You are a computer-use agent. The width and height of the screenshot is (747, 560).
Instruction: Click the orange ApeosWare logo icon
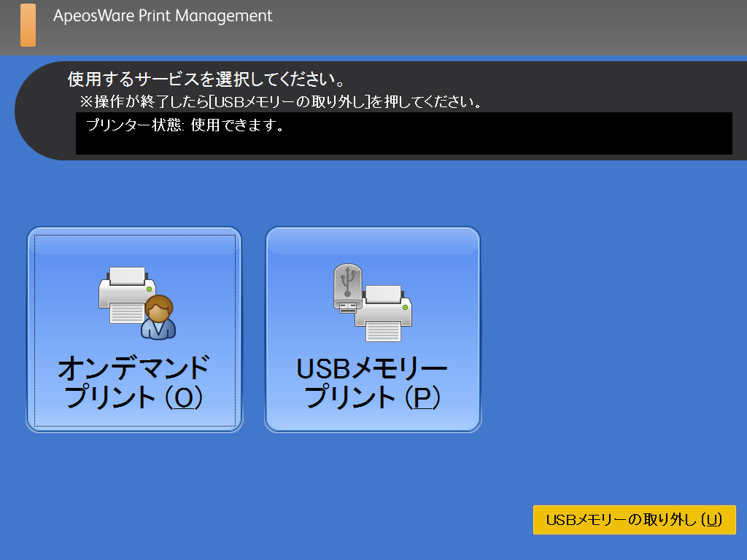pyautogui.click(x=28, y=26)
